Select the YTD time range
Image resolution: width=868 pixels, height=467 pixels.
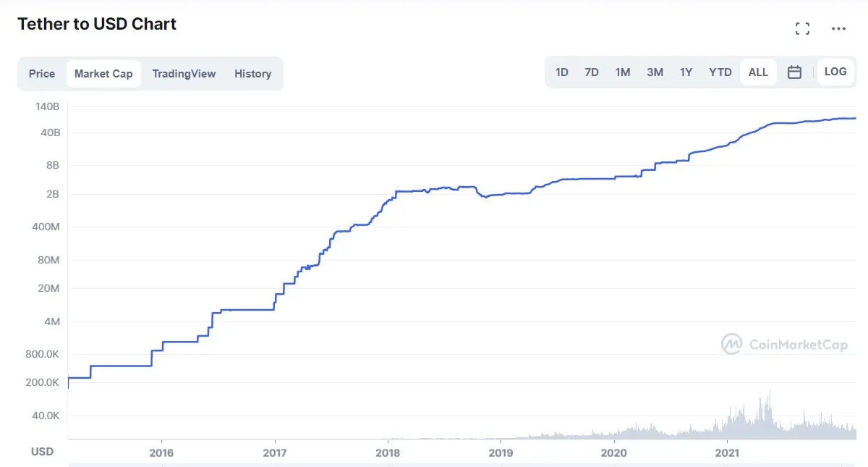point(720,72)
